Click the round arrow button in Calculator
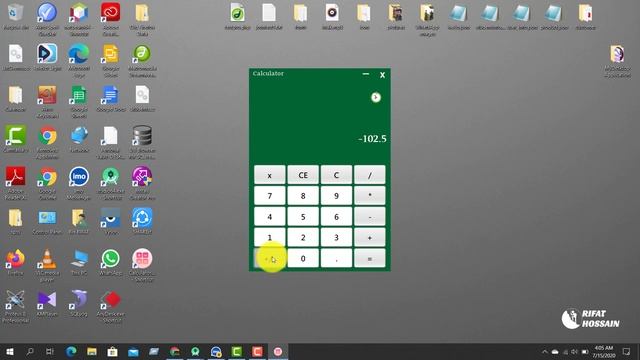Image resolution: width=640 pixels, height=360 pixels. (376, 98)
